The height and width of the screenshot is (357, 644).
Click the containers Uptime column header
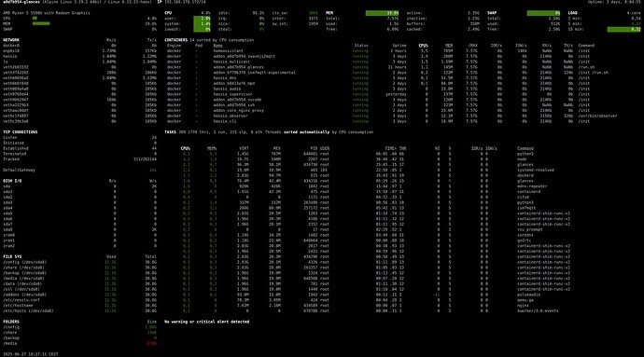(x=399, y=46)
